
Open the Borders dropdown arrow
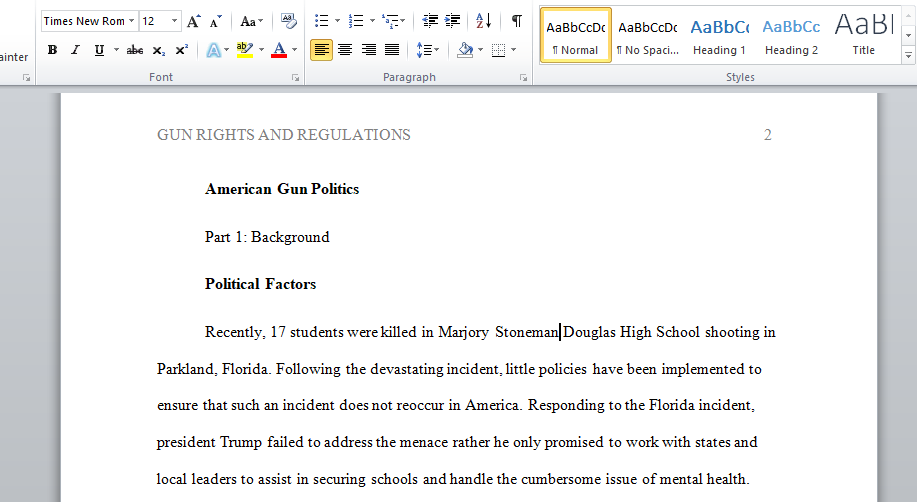[x=513, y=50]
